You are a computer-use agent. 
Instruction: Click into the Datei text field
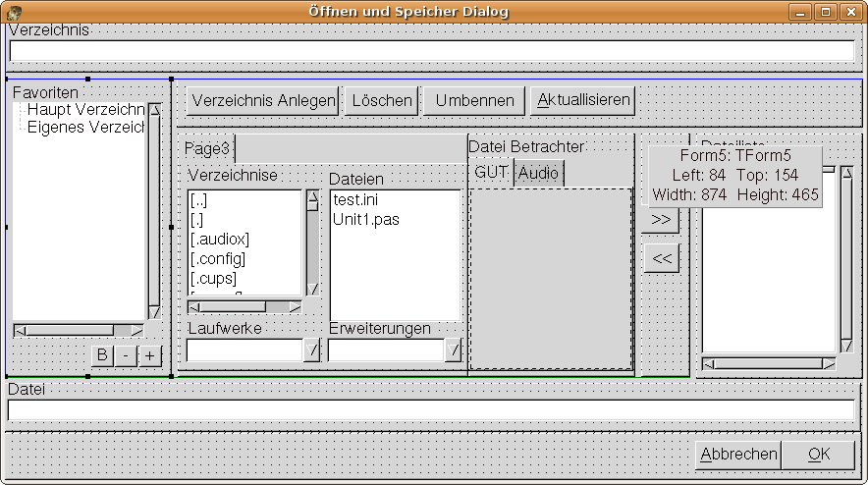tap(430, 409)
